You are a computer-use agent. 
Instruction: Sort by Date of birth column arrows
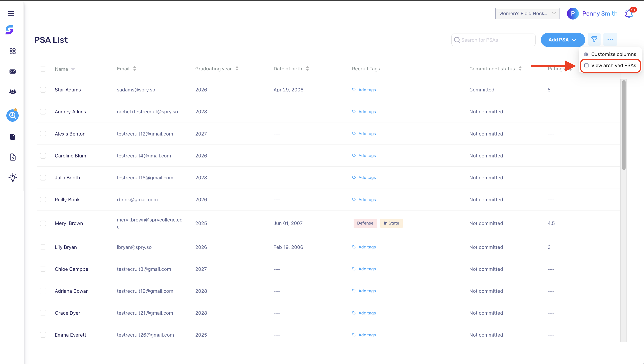[307, 69]
